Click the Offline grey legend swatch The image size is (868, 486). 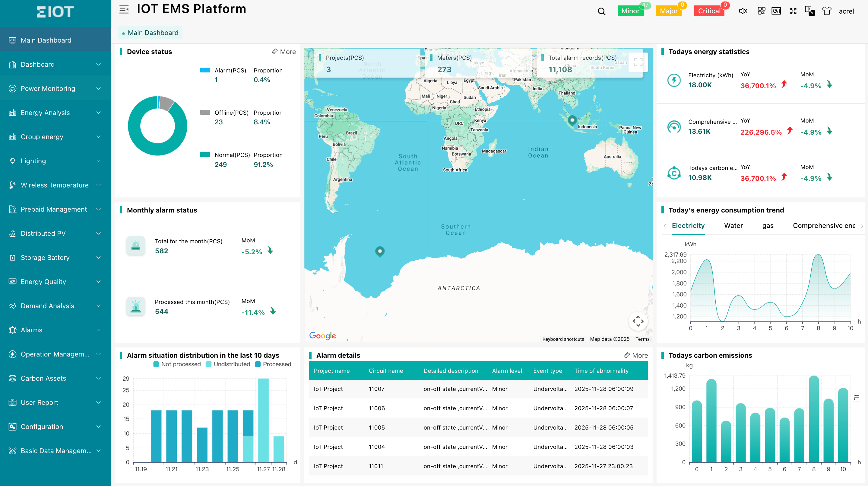tap(205, 112)
